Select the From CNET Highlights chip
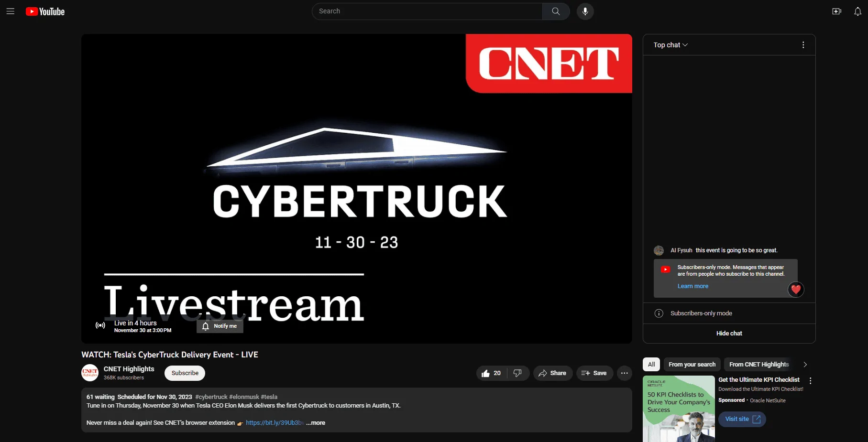 [759, 365]
